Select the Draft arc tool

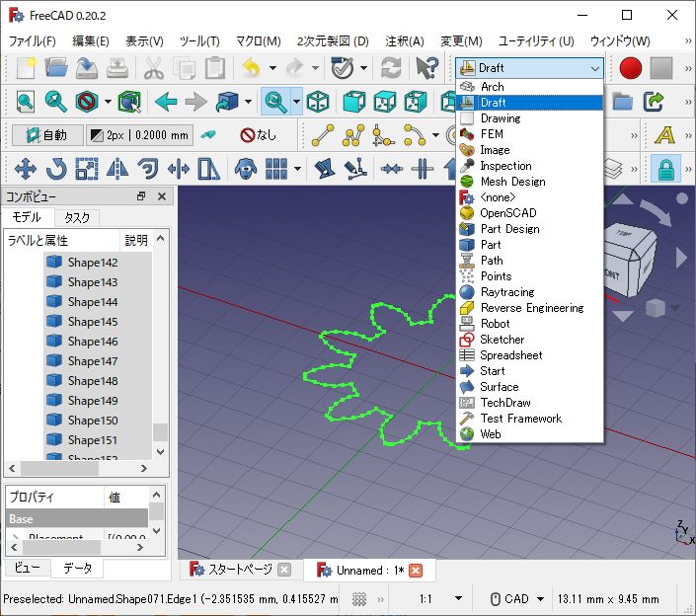tap(415, 135)
